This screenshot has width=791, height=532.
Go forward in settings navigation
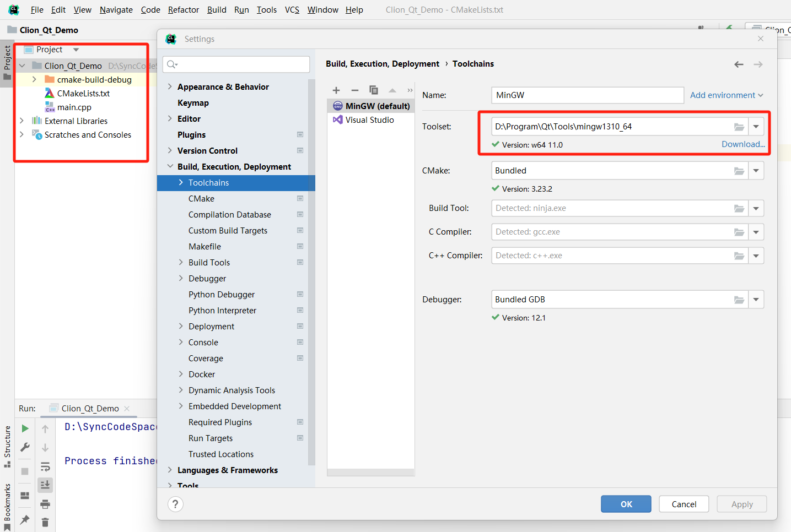(758, 64)
